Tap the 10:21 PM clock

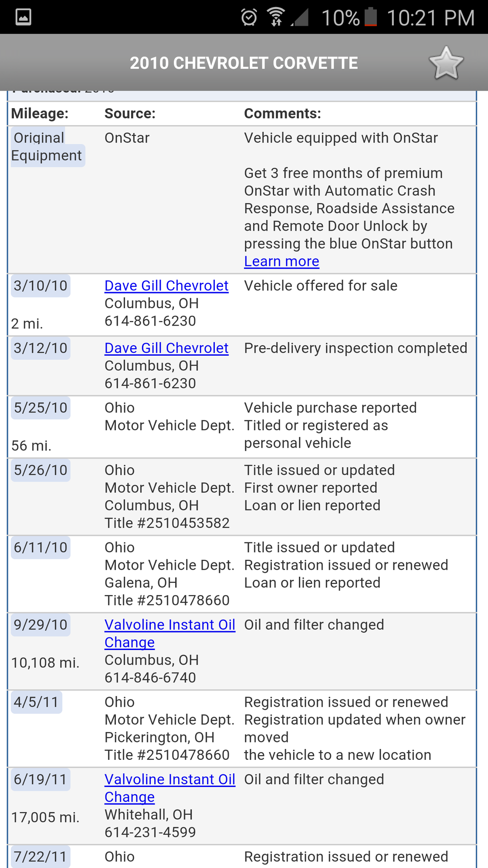click(430, 18)
